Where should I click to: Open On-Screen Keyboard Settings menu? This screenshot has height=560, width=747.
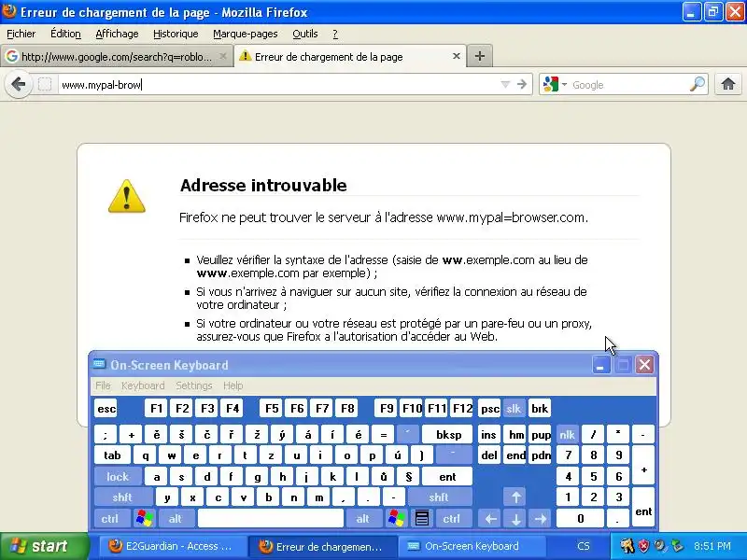(x=194, y=385)
